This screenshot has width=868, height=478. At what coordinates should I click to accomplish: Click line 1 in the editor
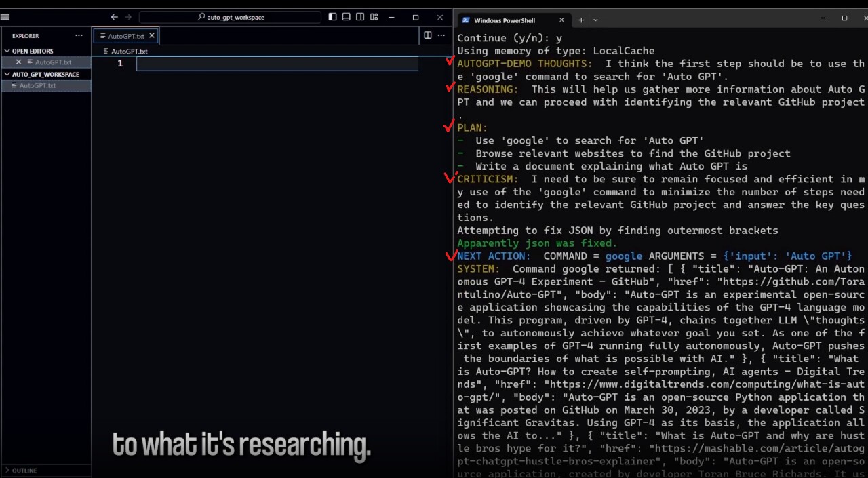pos(277,63)
